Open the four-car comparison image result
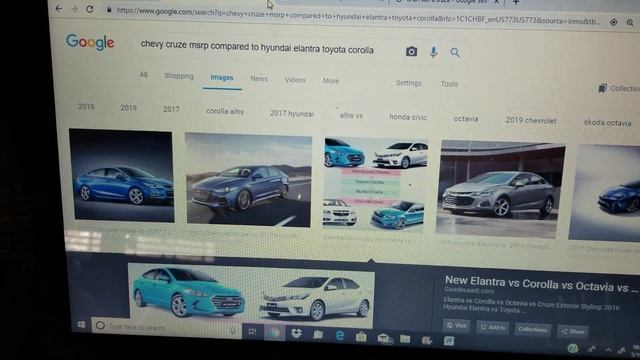The height and width of the screenshot is (360, 640). [376, 184]
